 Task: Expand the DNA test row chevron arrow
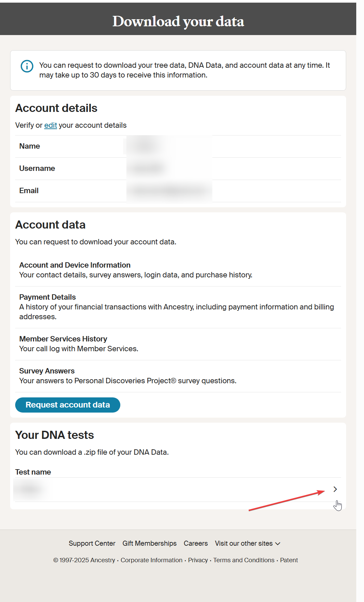(335, 489)
